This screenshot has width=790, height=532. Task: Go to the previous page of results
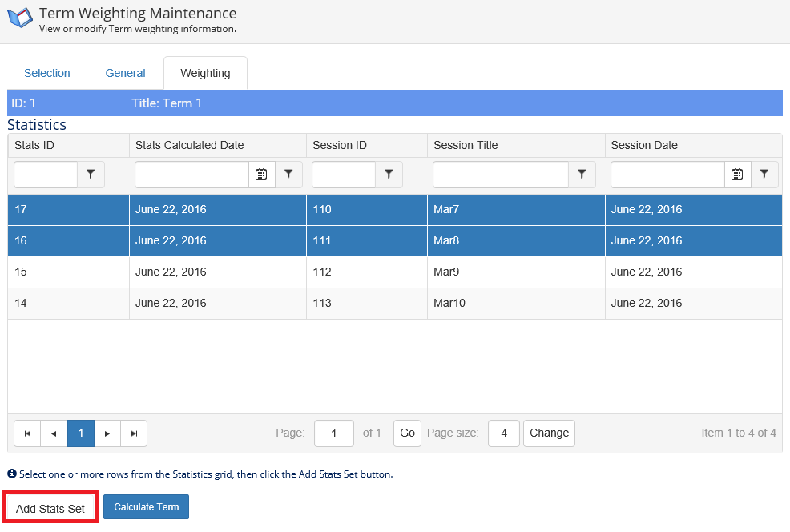point(54,433)
